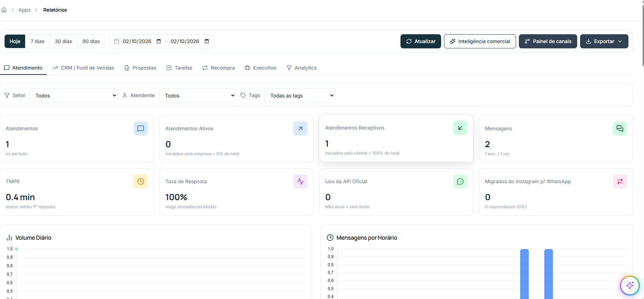Select the 30 dias period
644x299 pixels.
click(x=63, y=41)
